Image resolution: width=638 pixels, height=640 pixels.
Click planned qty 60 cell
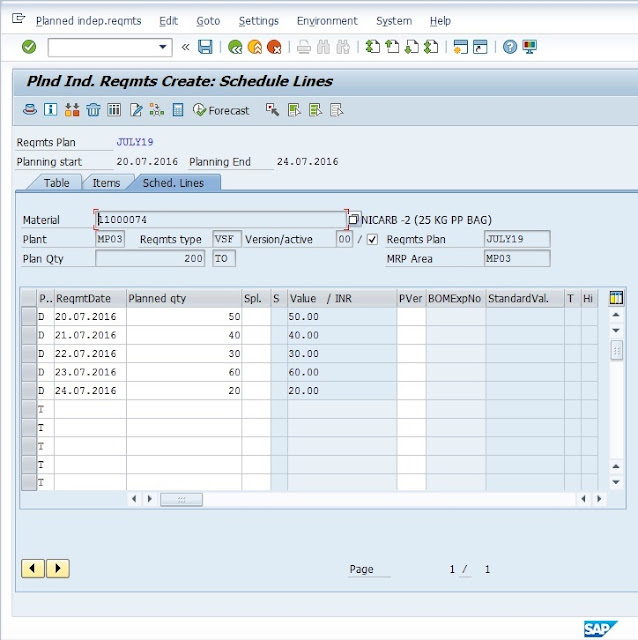(184, 372)
